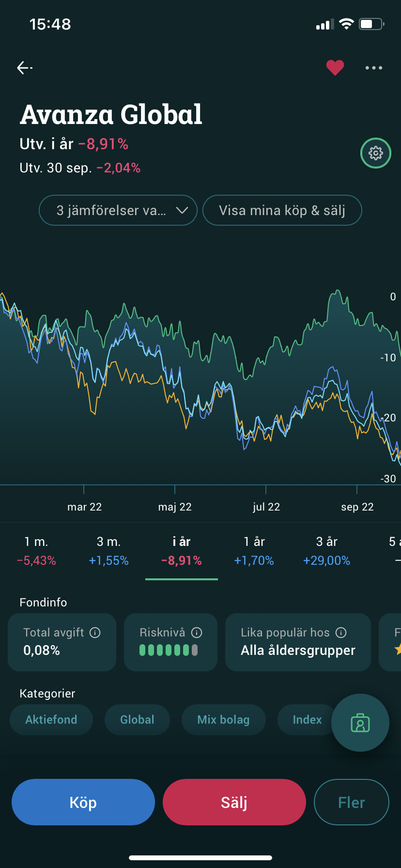Open the 'Index' category chip
This screenshot has width=401, height=868.
[307, 720]
